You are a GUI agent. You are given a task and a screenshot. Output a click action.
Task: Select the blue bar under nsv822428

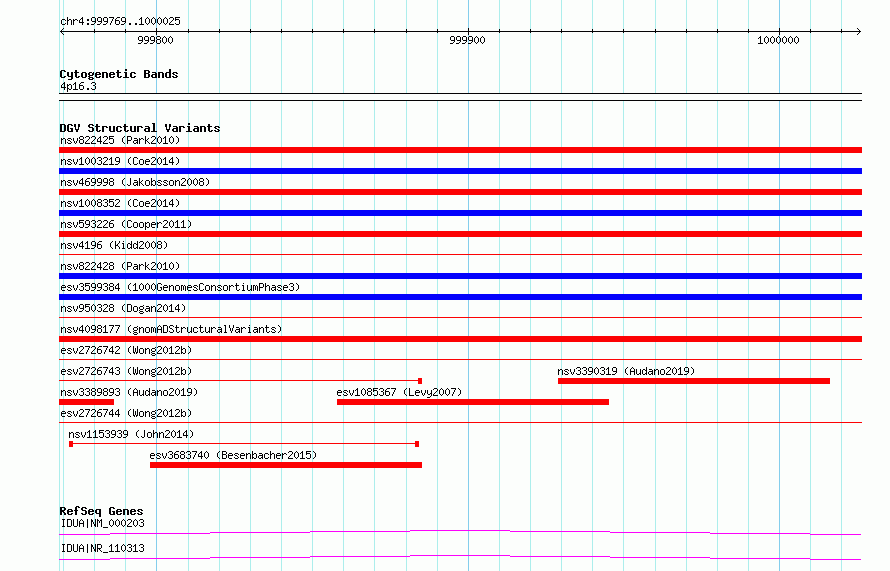460,276
